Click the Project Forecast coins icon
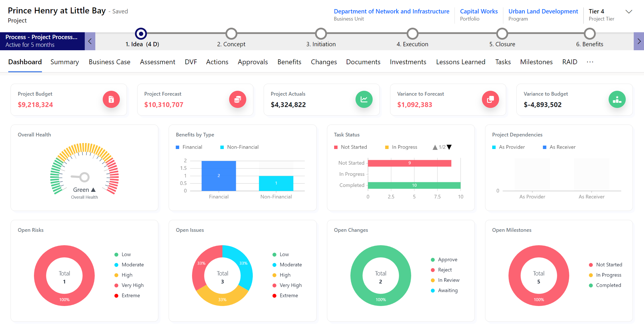This screenshot has height=326, width=644. coord(237,99)
